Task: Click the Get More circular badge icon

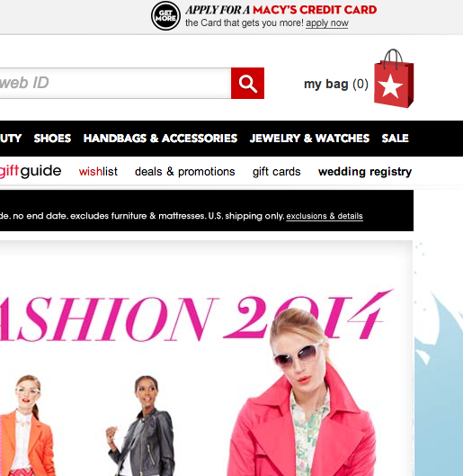Action: tap(165, 16)
